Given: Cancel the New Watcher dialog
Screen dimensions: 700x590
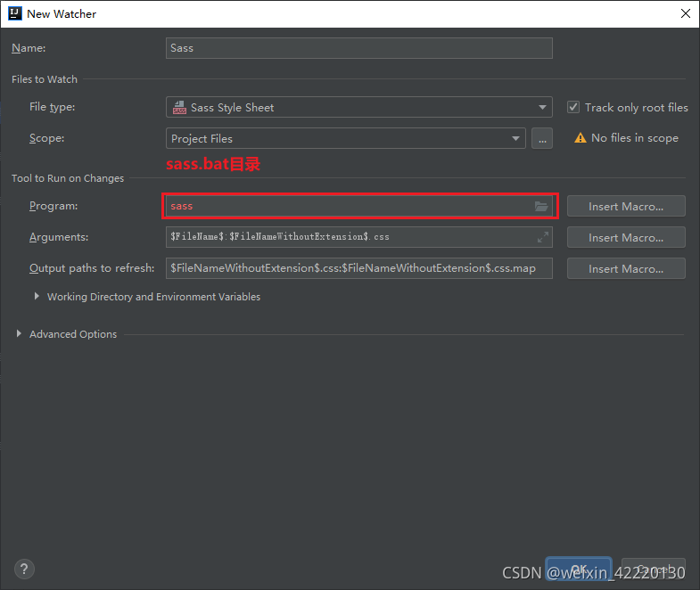Looking at the screenshot, I should coord(653,569).
